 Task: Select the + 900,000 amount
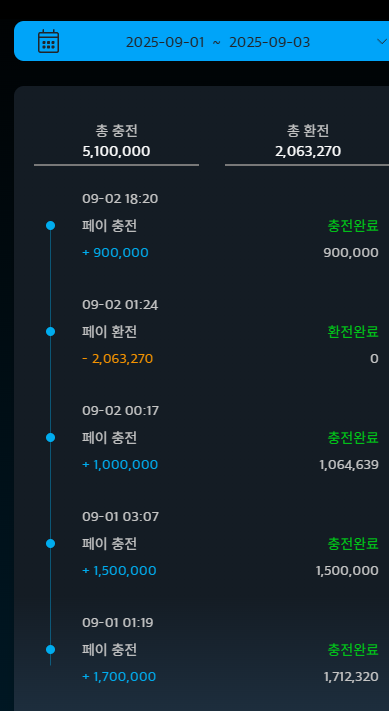[115, 253]
